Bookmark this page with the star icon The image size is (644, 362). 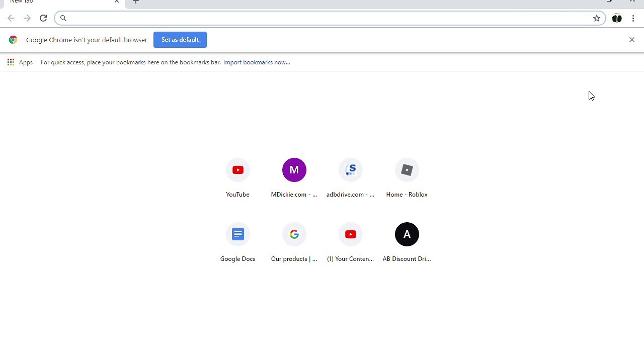click(597, 18)
